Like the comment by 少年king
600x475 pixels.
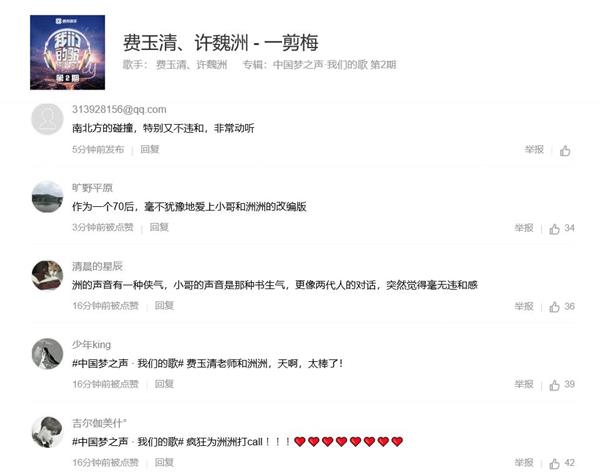(x=554, y=385)
